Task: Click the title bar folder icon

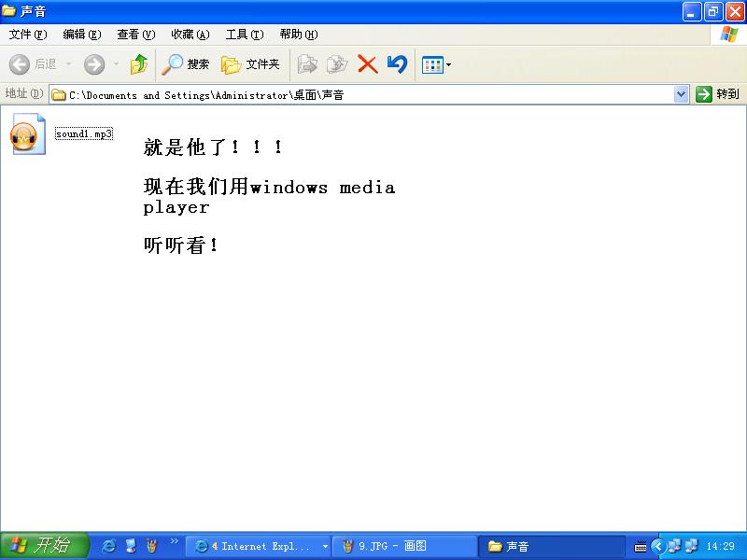Action: pos(8,10)
